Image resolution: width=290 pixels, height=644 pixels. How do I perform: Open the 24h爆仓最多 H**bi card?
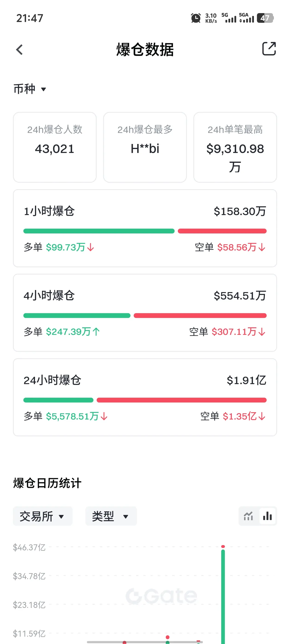(x=145, y=147)
